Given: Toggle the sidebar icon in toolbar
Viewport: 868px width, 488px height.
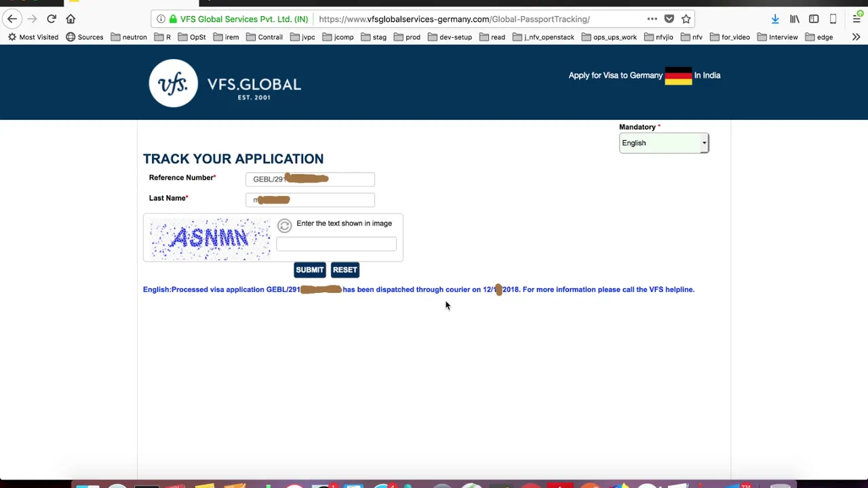Looking at the screenshot, I should (x=814, y=19).
